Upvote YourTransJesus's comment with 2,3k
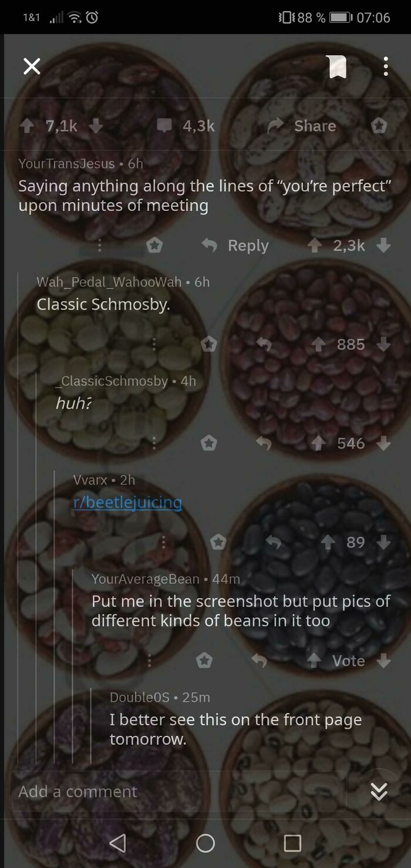Image resolution: width=411 pixels, height=868 pixels. coord(315,245)
